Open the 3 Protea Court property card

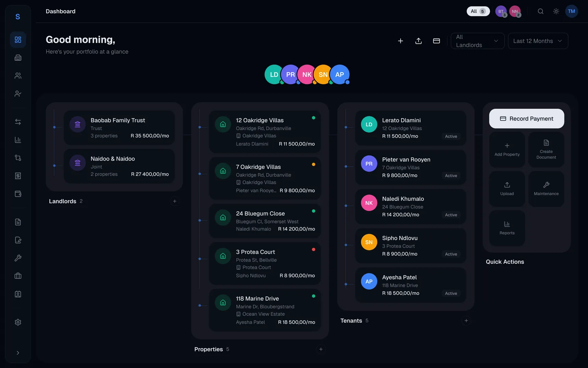265,263
